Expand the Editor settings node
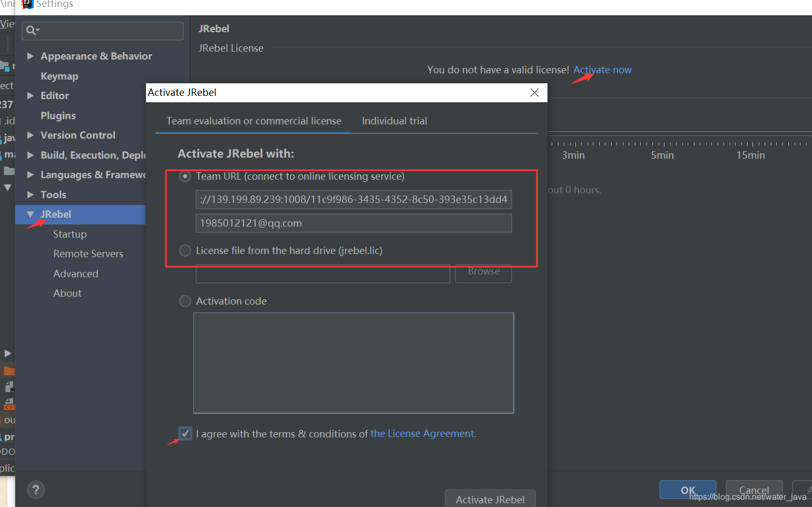Screen dimensions: 812x507 coord(31,95)
